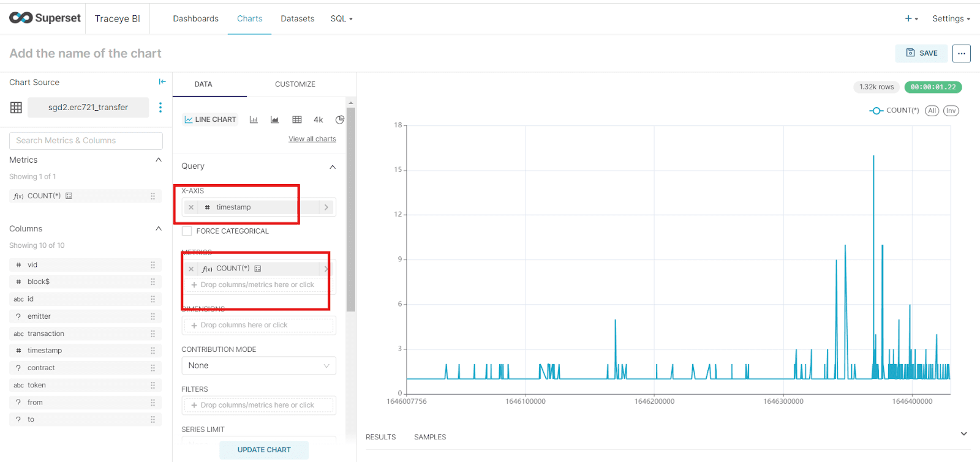The width and height of the screenshot is (980, 462).
Task: Select the id column row
Action: click(x=85, y=299)
